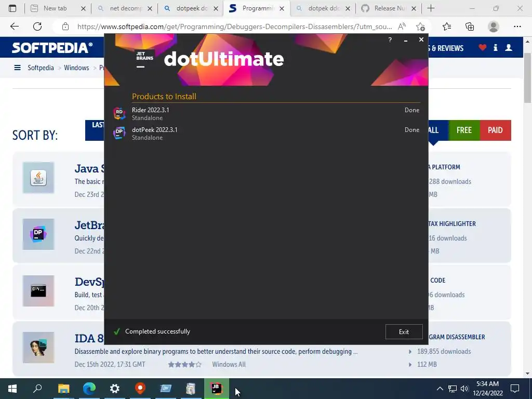
Task: Click the Softpedia breadcrumb link
Action: point(41,68)
